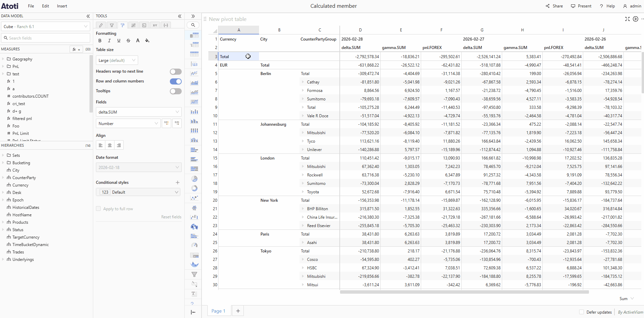Enable Headers wrap to next line

[176, 71]
